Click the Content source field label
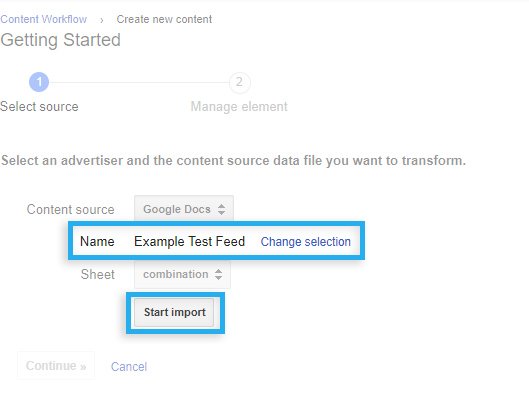The width and height of the screenshot is (529, 404). click(x=71, y=209)
